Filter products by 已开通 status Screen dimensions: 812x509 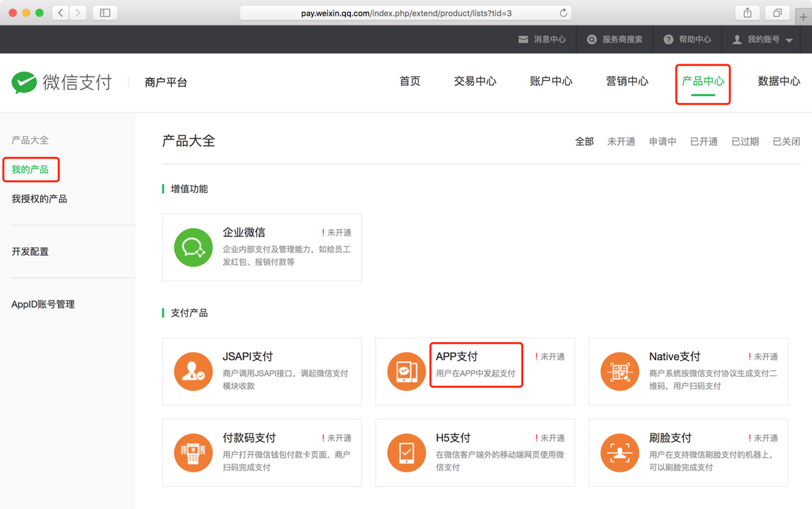point(704,141)
